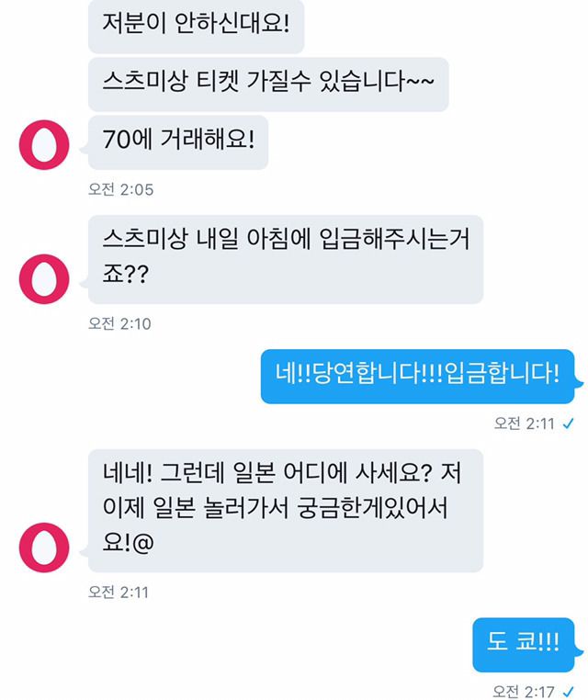Screen dimensions: 588x700
Task: Tap the sent '도 쿄!!!' bubble
Action: (x=524, y=645)
